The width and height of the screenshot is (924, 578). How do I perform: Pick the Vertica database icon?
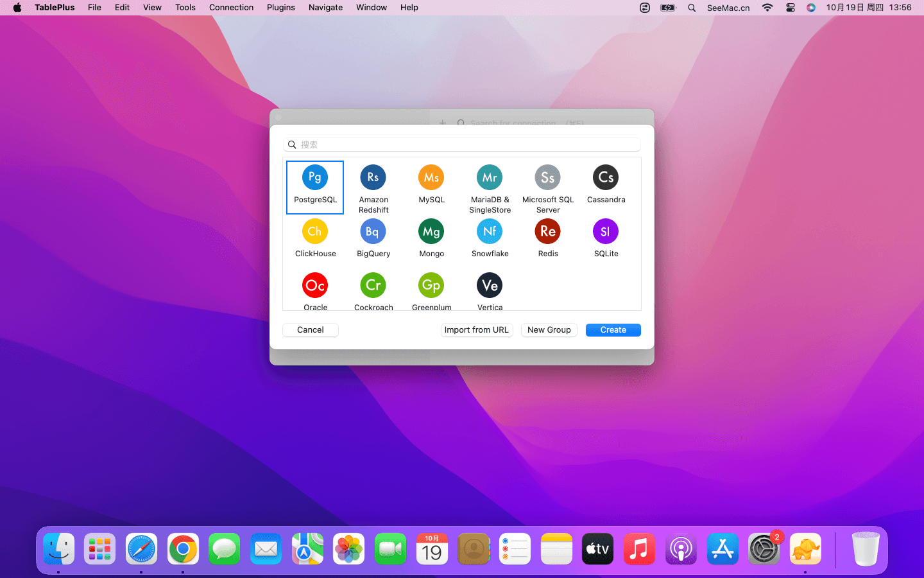(490, 285)
